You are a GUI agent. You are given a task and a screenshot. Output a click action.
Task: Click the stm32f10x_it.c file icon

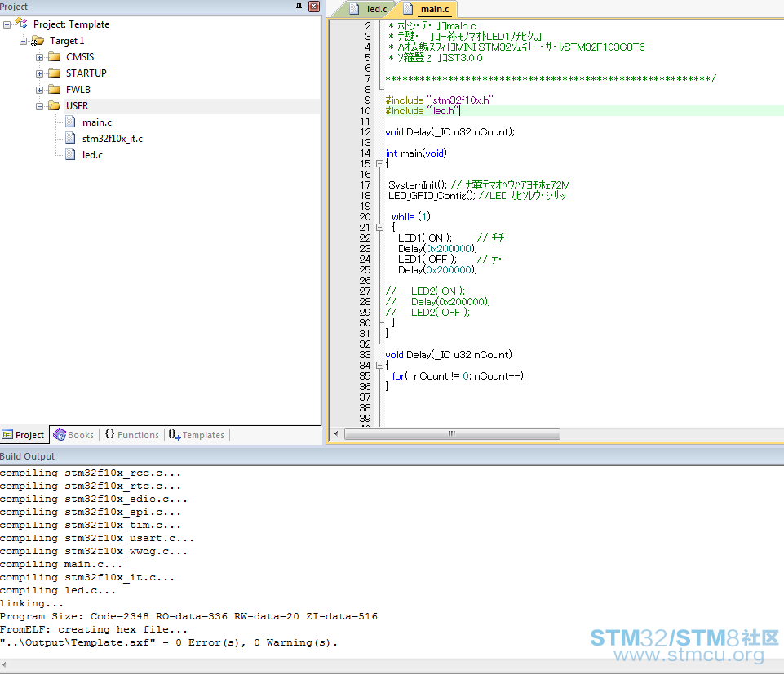point(70,139)
